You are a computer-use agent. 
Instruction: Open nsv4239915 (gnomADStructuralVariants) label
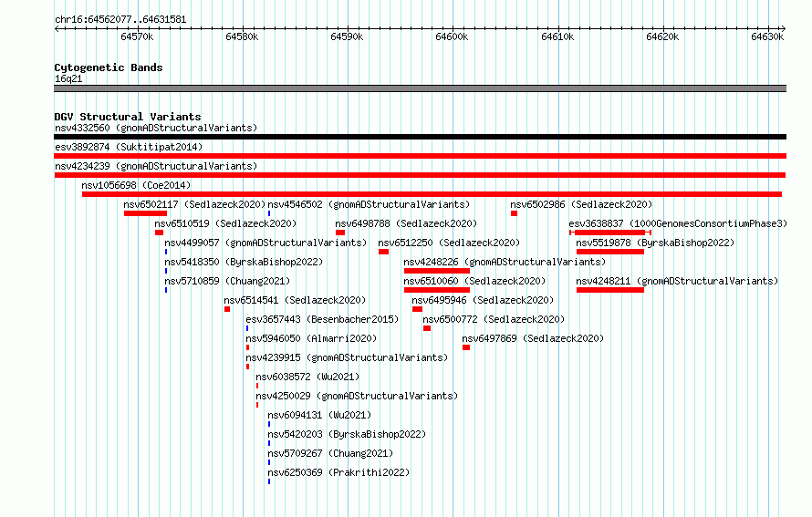pyautogui.click(x=347, y=357)
